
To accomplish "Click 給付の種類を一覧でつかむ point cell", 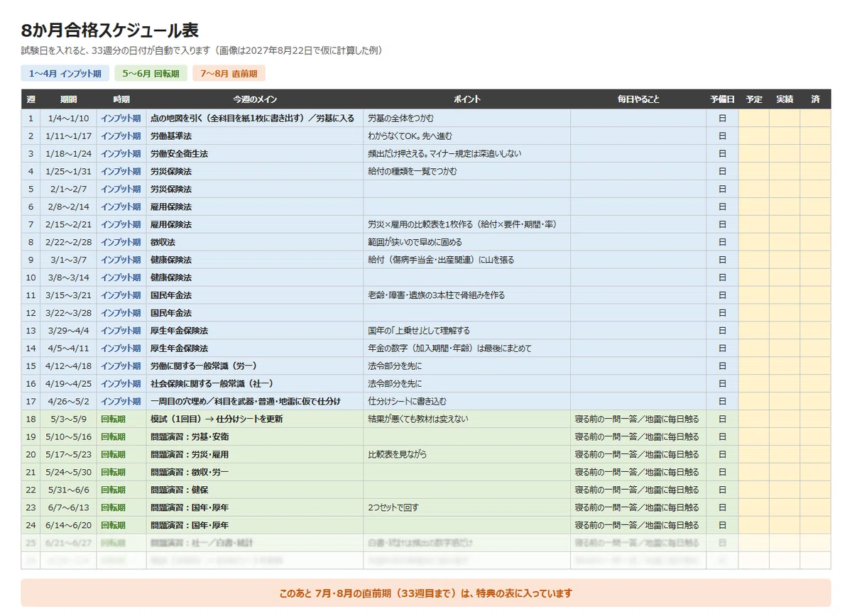I will click(467, 171).
